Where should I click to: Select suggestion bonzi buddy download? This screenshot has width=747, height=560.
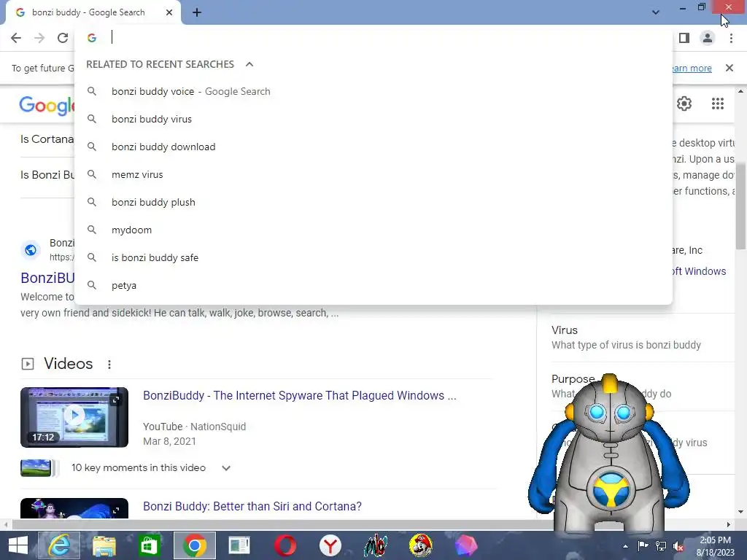[x=373, y=147]
